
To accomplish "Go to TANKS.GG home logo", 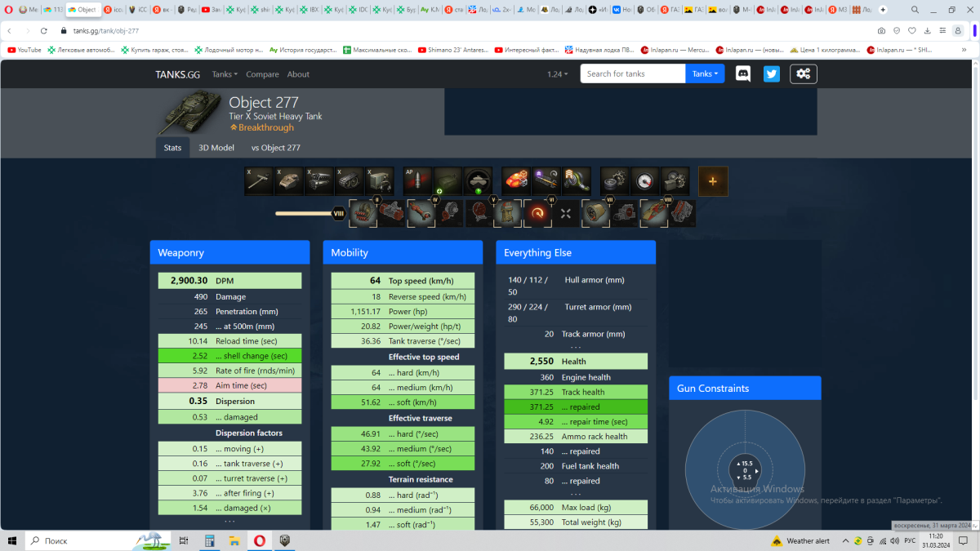I will click(x=179, y=74).
